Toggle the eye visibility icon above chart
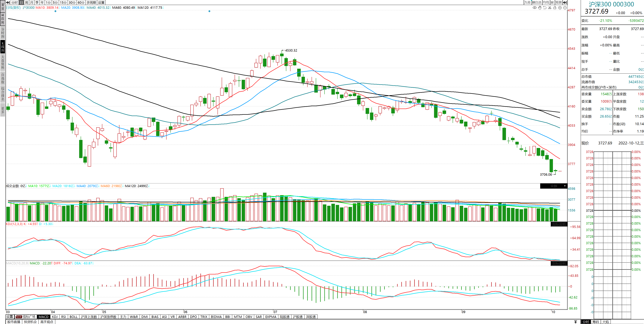 point(534,8)
